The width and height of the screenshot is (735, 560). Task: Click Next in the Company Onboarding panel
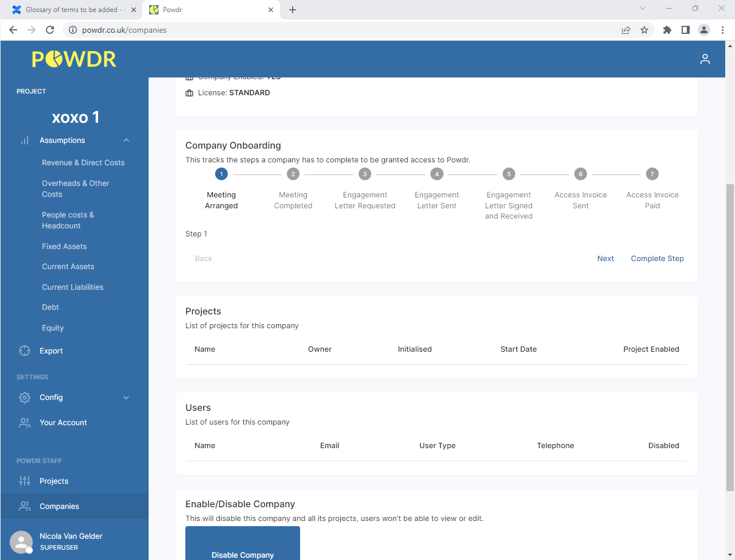tap(605, 258)
